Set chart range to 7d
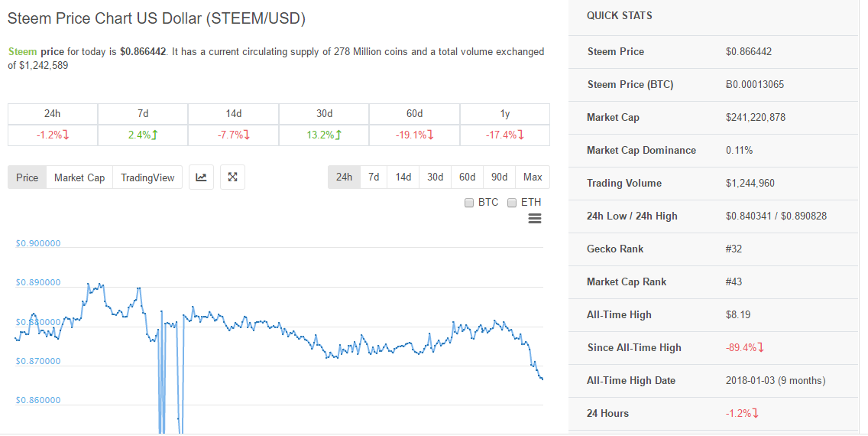The image size is (868, 436). tap(374, 177)
